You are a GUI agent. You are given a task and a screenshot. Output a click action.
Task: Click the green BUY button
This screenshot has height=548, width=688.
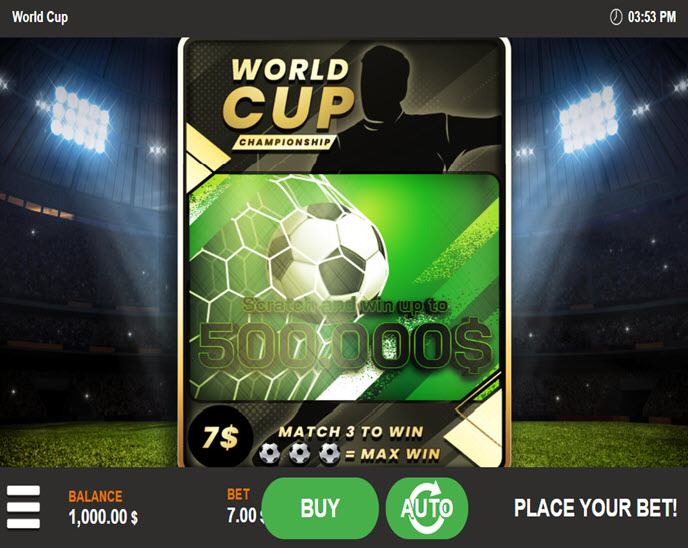coord(320,508)
